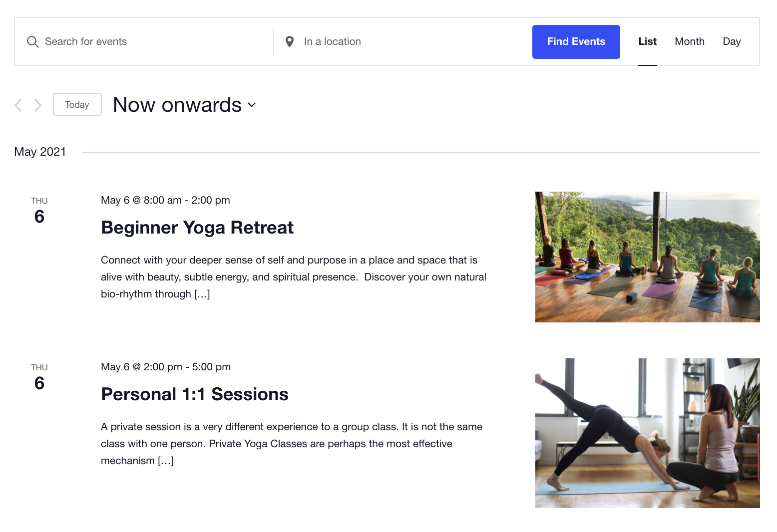This screenshot has height=532, width=777.
Task: Open the Beginner Yoga Retreat event
Action: click(x=197, y=228)
